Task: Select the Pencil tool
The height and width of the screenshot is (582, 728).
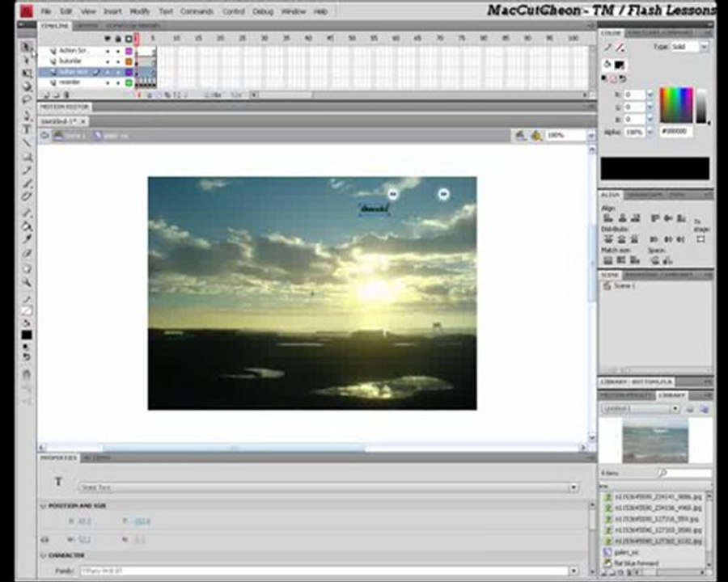Action: [x=27, y=171]
